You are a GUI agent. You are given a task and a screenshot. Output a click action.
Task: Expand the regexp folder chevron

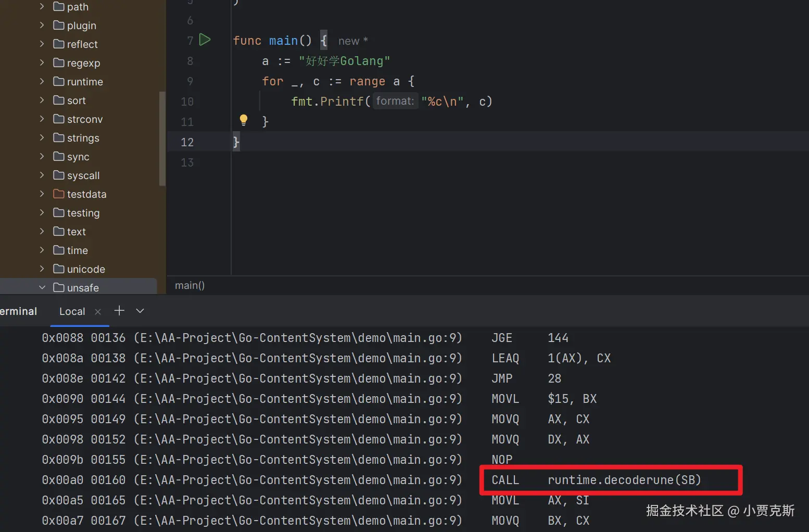coord(42,62)
